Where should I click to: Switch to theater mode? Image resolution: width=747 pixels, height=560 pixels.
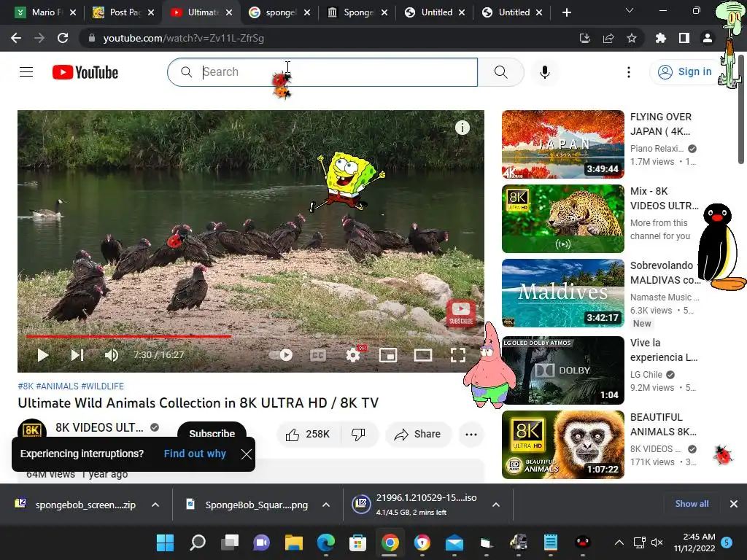click(x=423, y=355)
